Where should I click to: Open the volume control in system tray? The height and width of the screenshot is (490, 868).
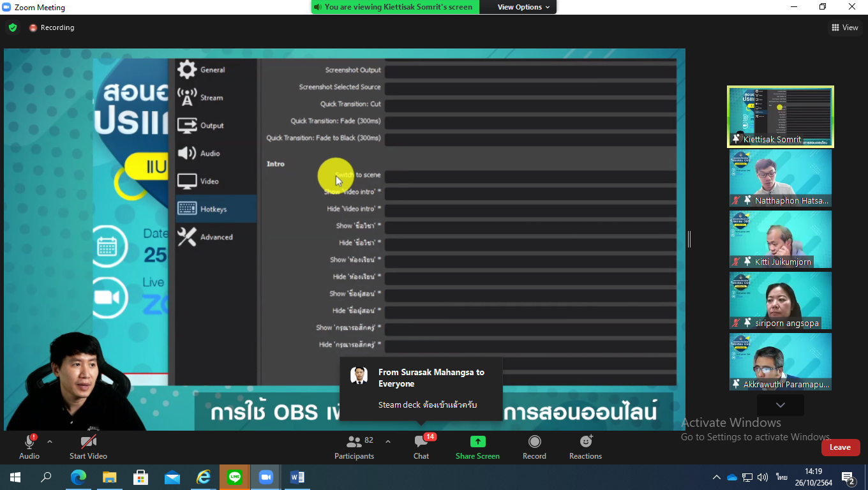pos(763,477)
